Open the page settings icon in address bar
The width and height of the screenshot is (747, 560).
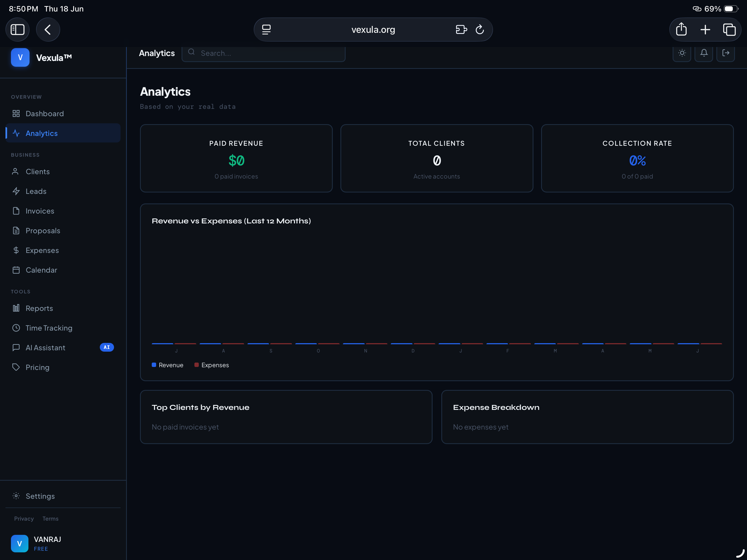[266, 30]
